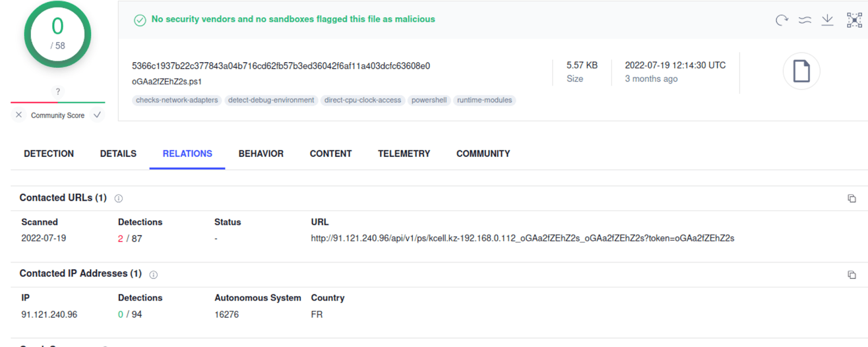
Task: Click the 0 / 94 IP detections value
Action: [x=130, y=314]
